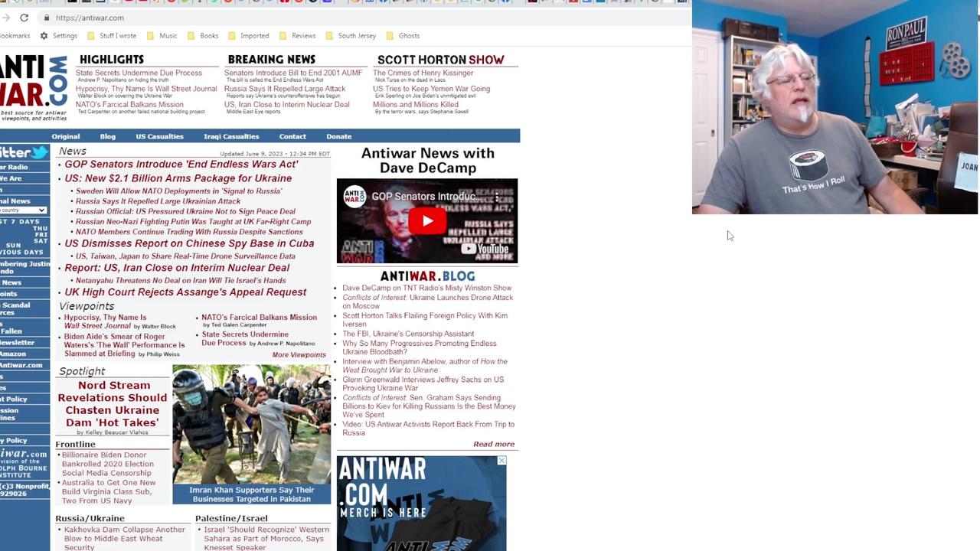Image resolution: width=980 pixels, height=551 pixels.
Task: Click inside the browser address bar
Action: [90, 18]
